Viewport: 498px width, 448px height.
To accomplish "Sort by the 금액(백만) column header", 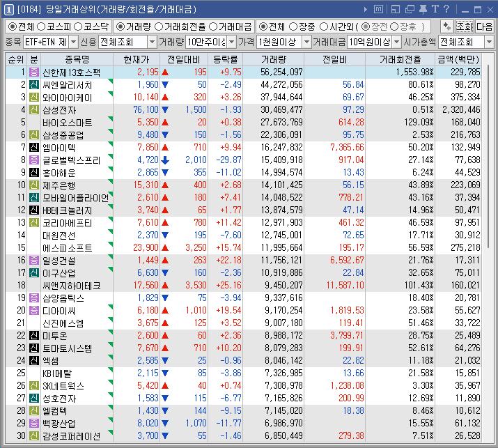I will [458, 59].
